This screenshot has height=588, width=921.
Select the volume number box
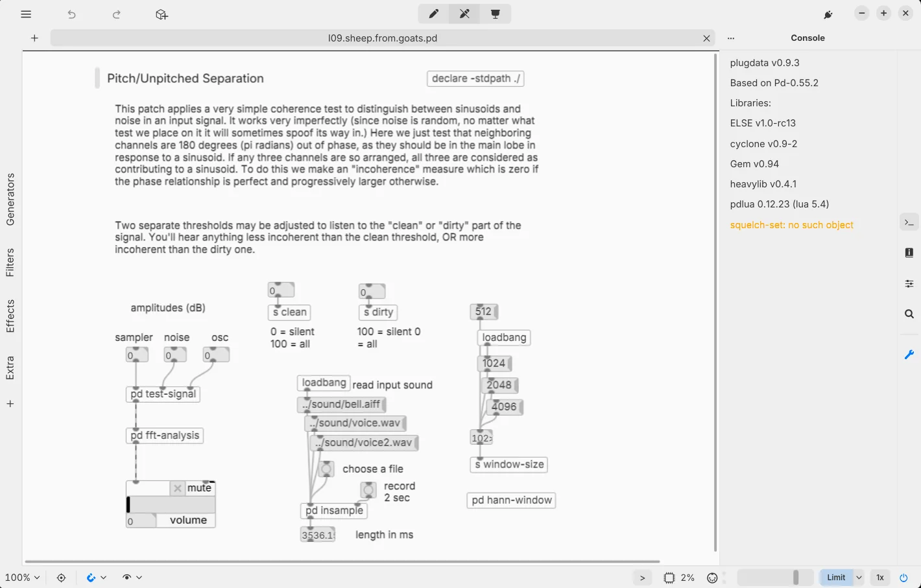(x=141, y=521)
